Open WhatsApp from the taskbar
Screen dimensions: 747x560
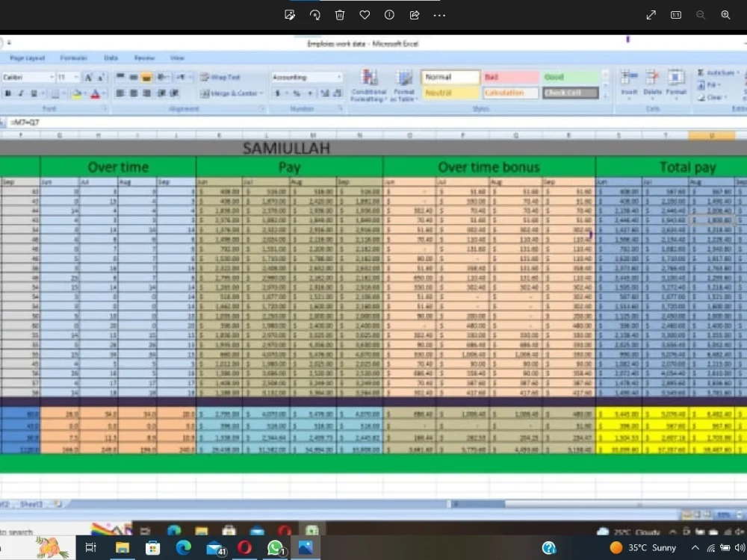[275, 547]
